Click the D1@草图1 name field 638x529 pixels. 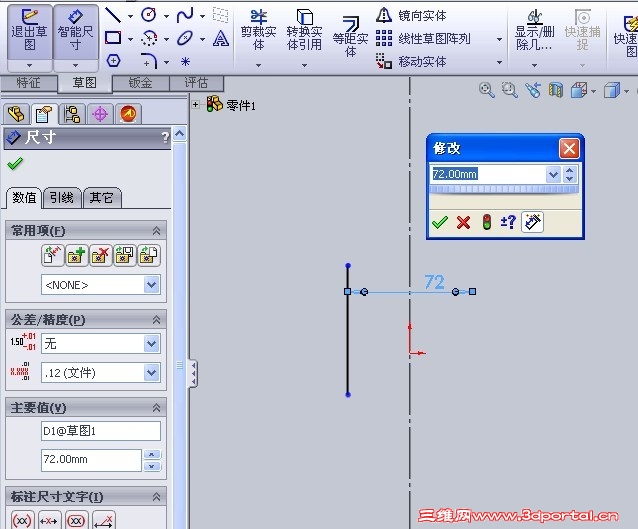[101, 431]
